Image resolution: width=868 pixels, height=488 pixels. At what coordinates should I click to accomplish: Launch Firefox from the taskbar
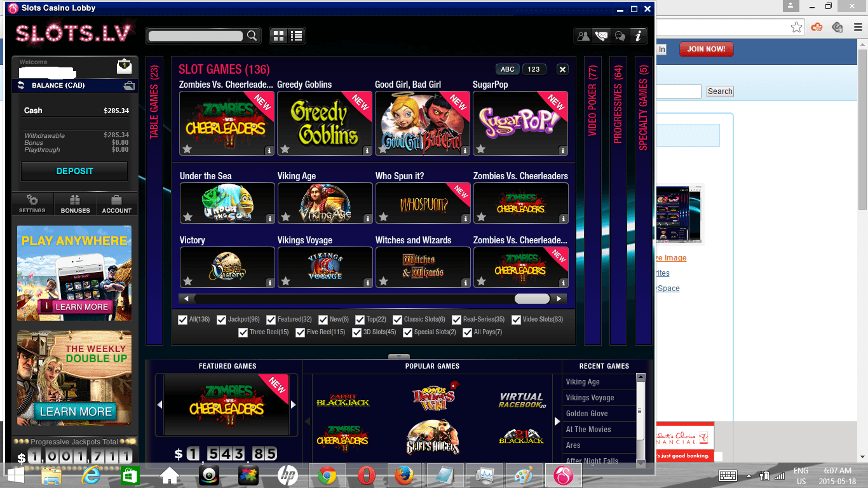point(405,475)
